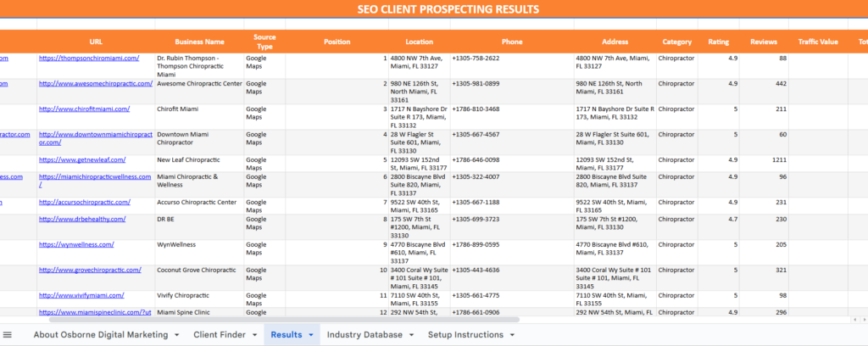The width and height of the screenshot is (868, 346).
Task: Follow the chirofitmiami.com link
Action: point(84,109)
